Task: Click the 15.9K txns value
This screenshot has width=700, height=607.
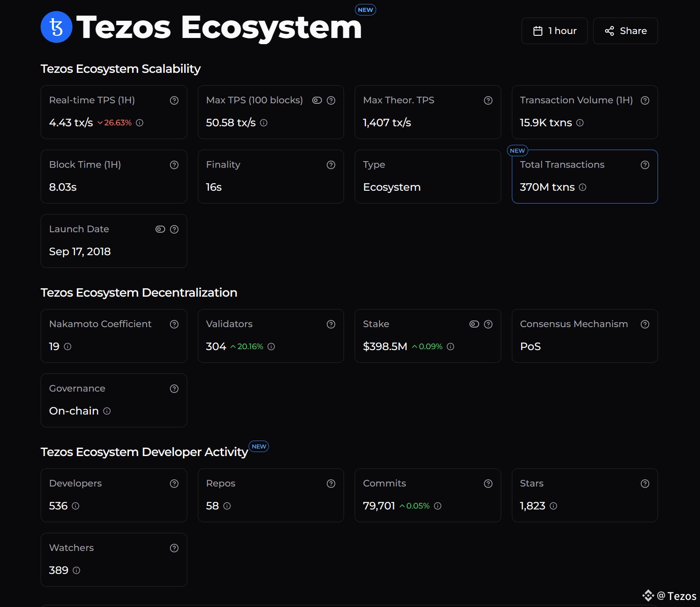Action: tap(546, 123)
